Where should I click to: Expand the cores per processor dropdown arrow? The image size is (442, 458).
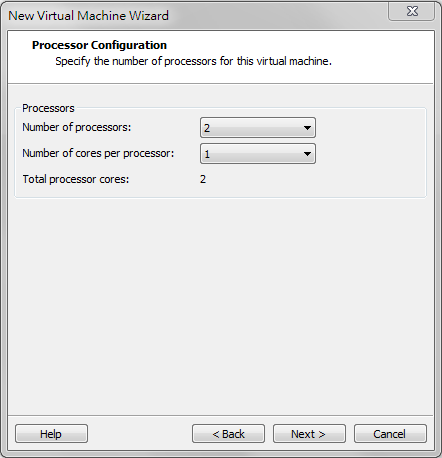click(x=307, y=154)
